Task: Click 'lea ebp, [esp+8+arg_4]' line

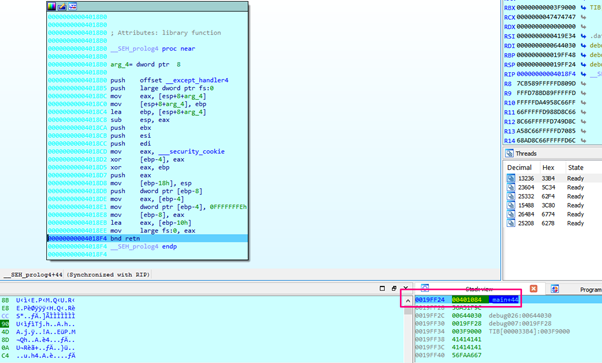Action: pos(158,112)
